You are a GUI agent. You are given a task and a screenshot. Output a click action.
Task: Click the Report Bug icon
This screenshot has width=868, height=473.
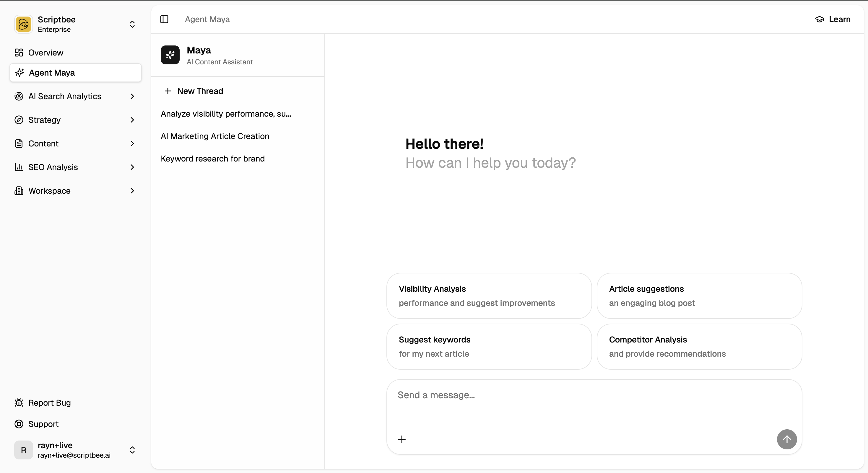[x=19, y=403]
